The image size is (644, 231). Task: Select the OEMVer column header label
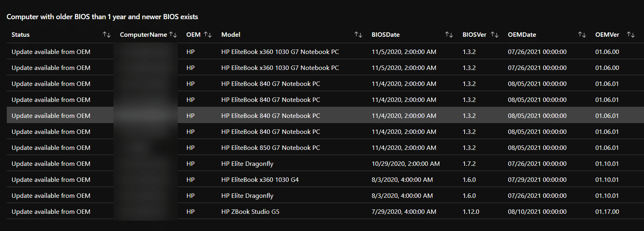pos(607,35)
